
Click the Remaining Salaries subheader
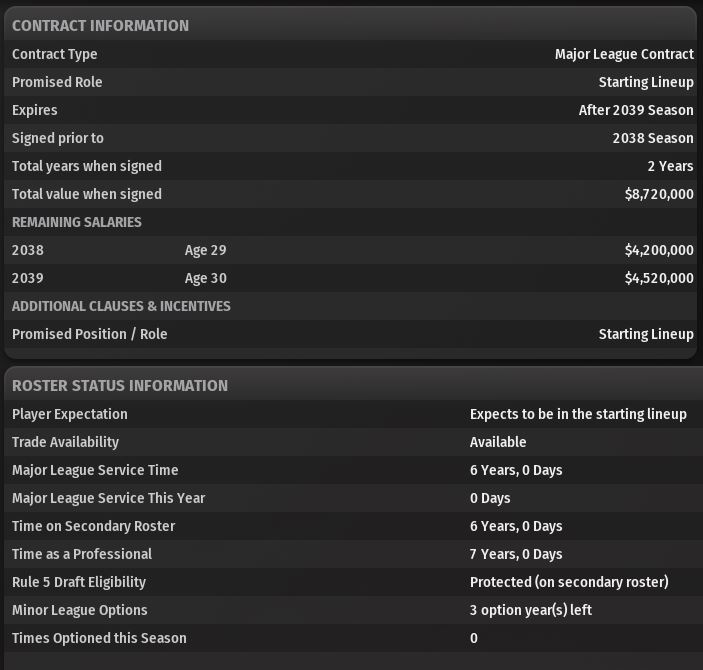pyautogui.click(x=77, y=222)
